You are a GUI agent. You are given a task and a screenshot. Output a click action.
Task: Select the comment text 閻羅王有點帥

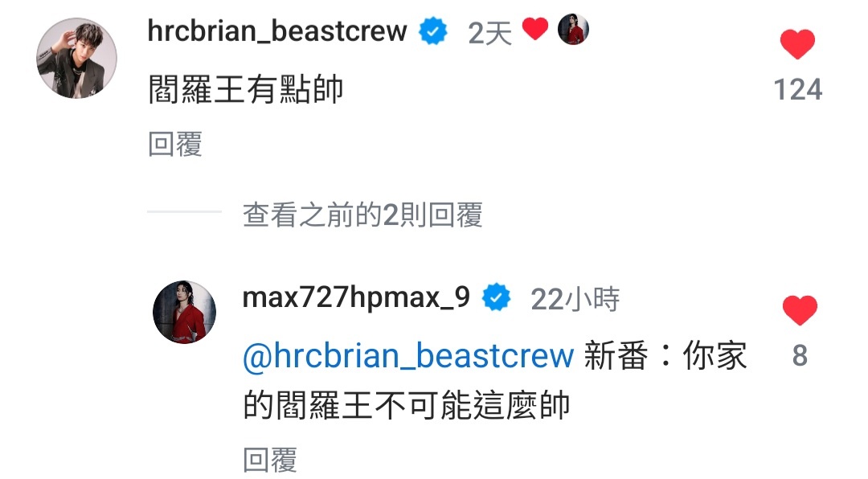(246, 89)
